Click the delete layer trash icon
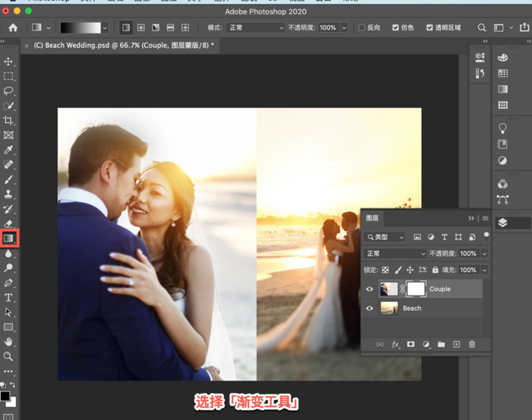Image resolution: width=532 pixels, height=420 pixels. (472, 344)
